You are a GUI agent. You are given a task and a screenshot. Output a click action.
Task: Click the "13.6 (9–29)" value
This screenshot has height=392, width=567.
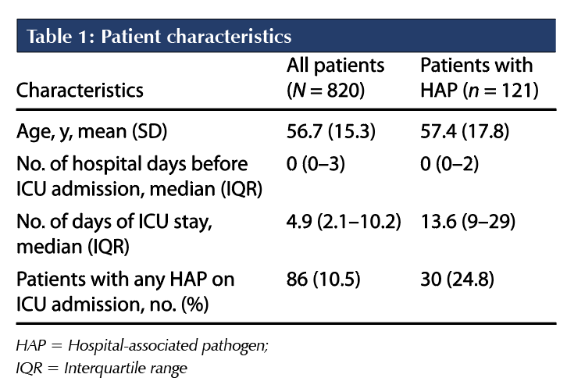(x=467, y=222)
